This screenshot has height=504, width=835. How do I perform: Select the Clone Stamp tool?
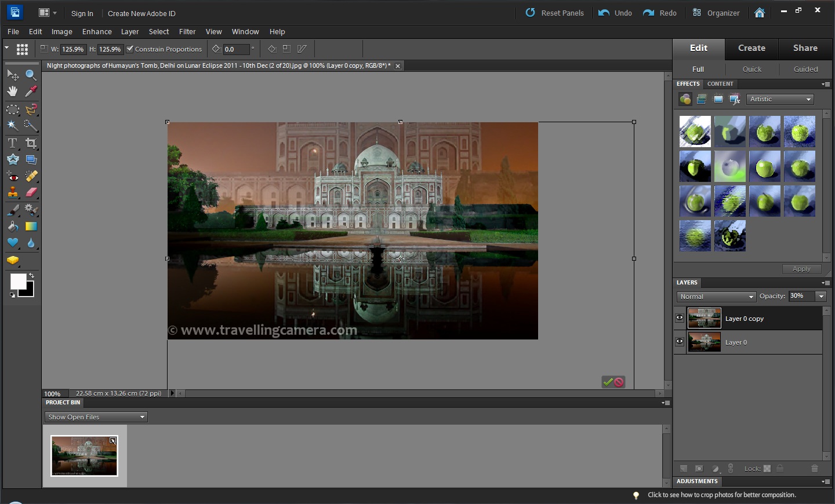[13, 192]
